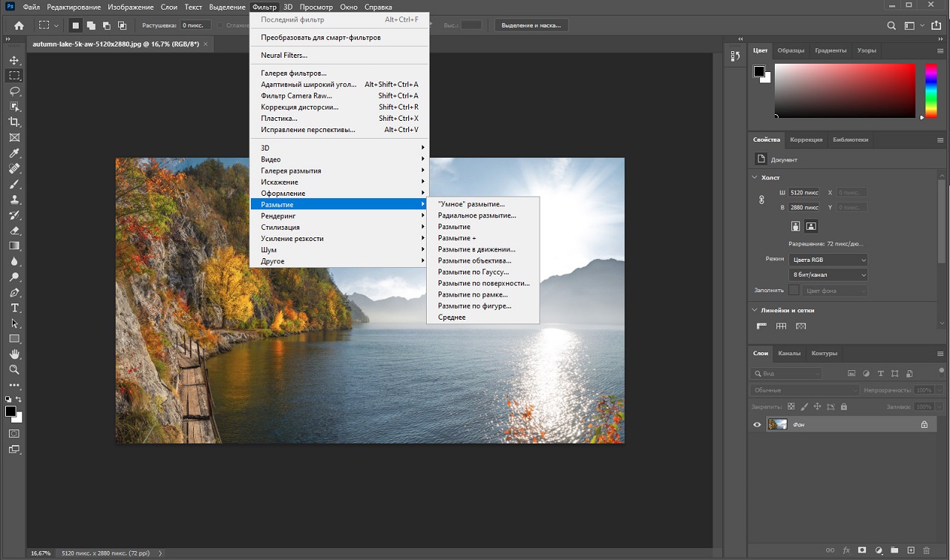
Task: Switch to the Каналы tab
Action: 789,353
